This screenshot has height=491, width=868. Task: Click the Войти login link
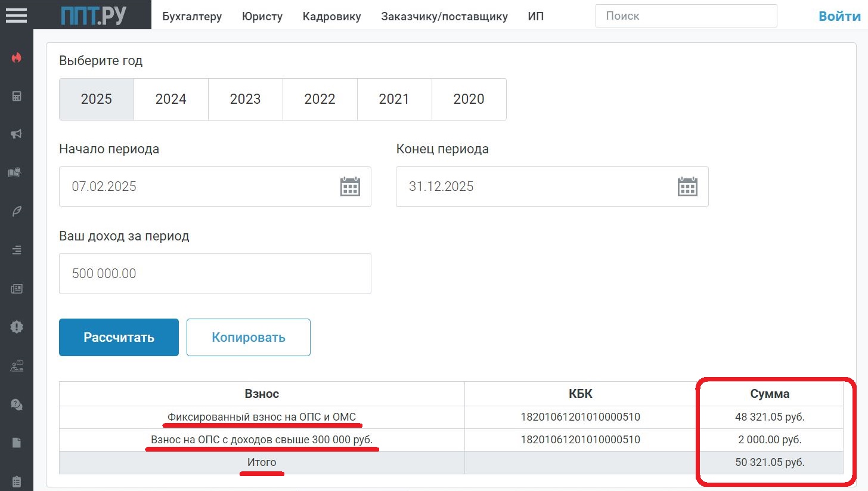point(839,16)
